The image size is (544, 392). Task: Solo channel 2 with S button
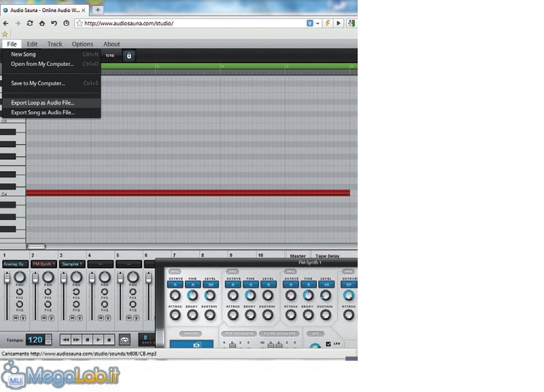pos(52,318)
